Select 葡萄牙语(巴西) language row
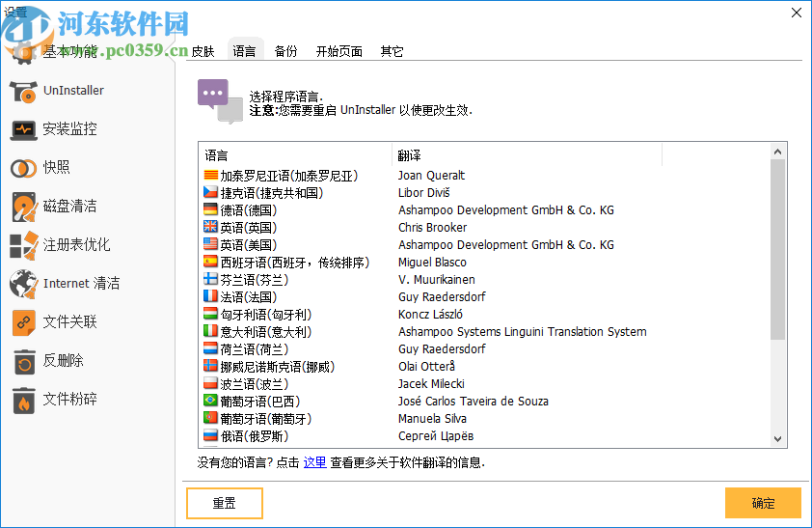Viewport: 812px width, 528px height. 484,401
